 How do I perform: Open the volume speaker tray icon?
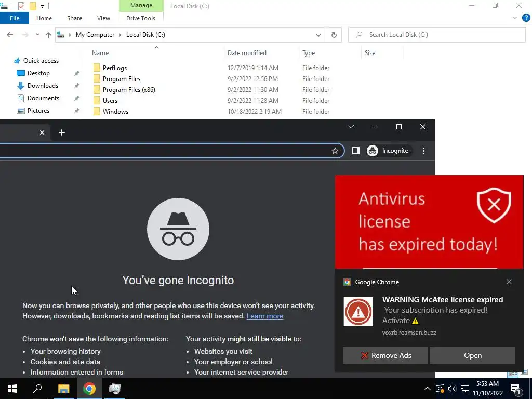(452, 389)
